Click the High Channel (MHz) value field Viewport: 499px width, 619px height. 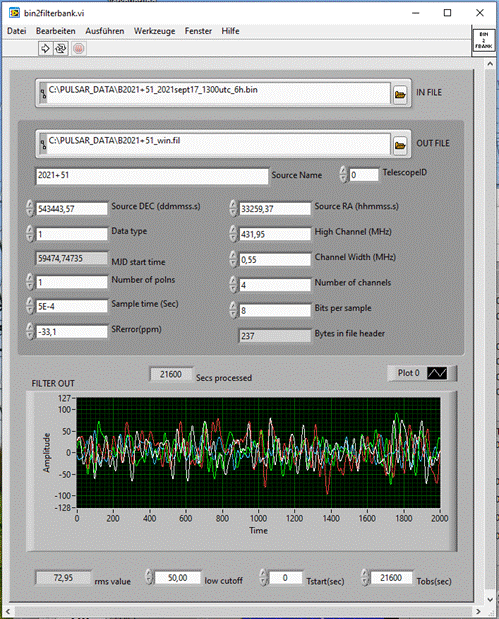275,234
